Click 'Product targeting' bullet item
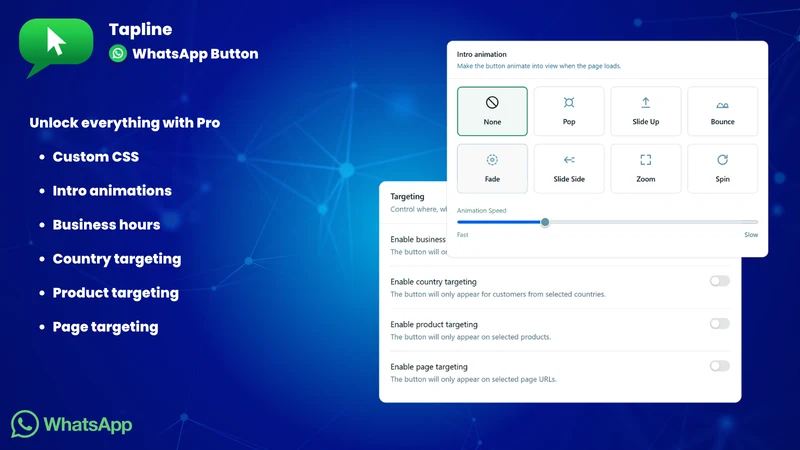800x450 pixels. (116, 293)
